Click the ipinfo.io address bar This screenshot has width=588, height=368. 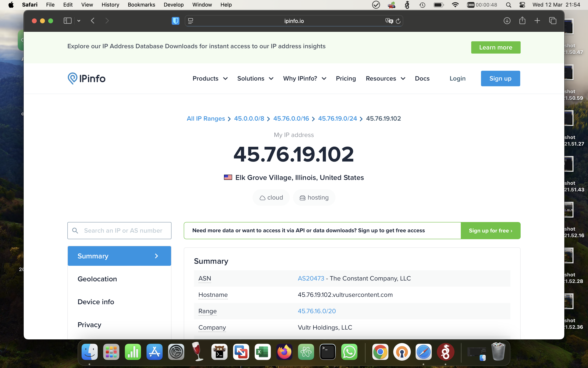[x=294, y=21]
